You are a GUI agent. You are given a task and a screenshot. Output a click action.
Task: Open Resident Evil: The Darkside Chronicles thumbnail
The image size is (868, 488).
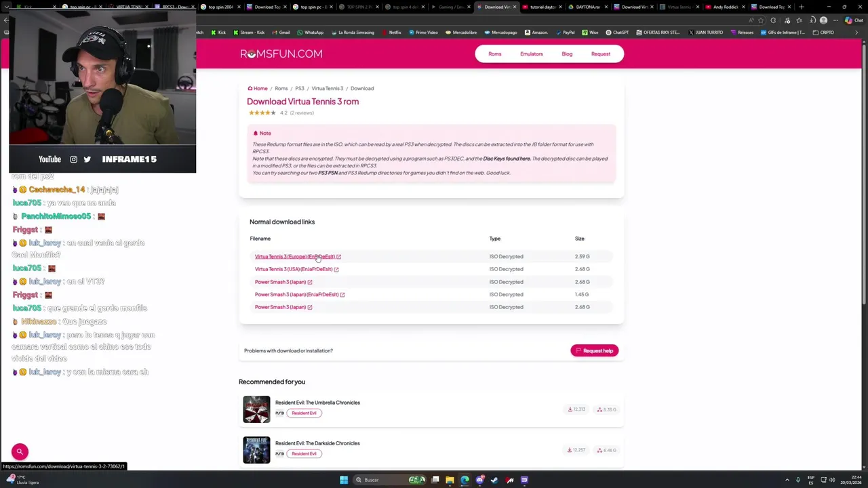pos(256,450)
